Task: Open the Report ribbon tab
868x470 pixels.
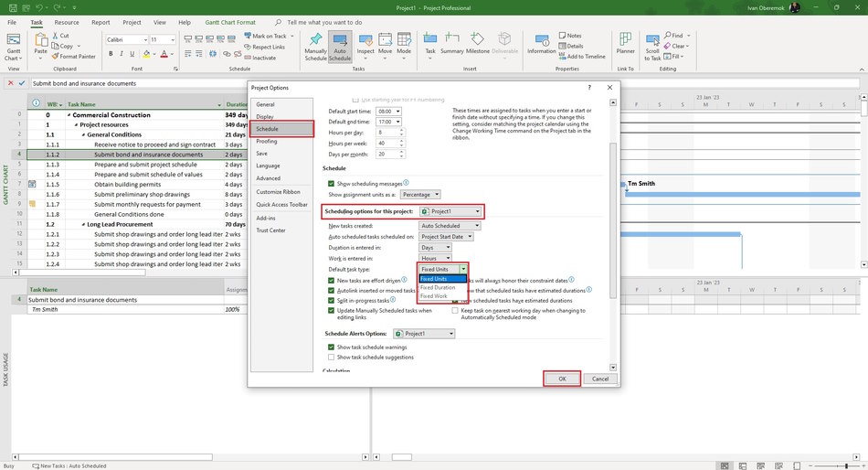Action: point(101,23)
